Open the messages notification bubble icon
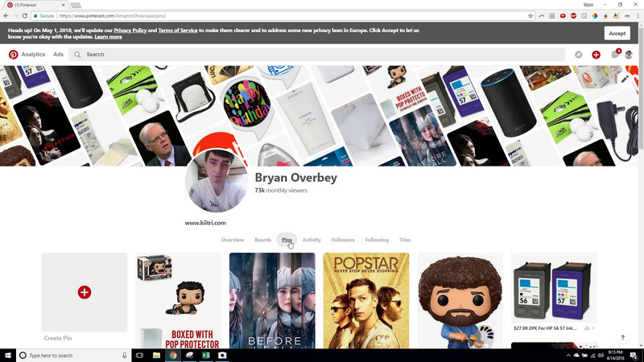644x362 pixels. tap(615, 55)
